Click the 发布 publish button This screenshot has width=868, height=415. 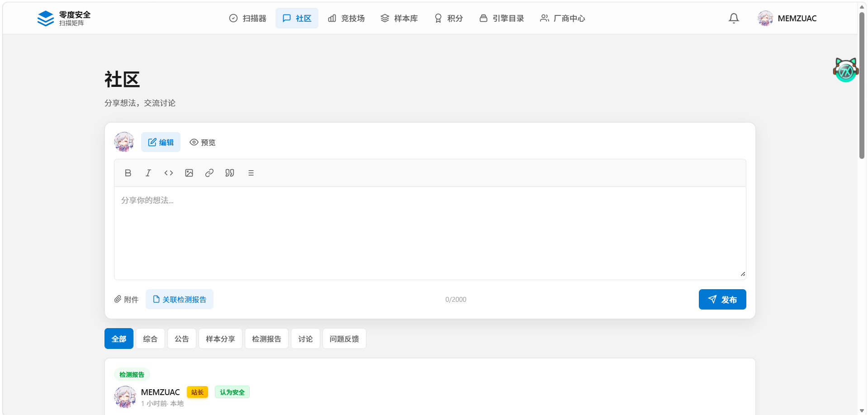pyautogui.click(x=722, y=299)
